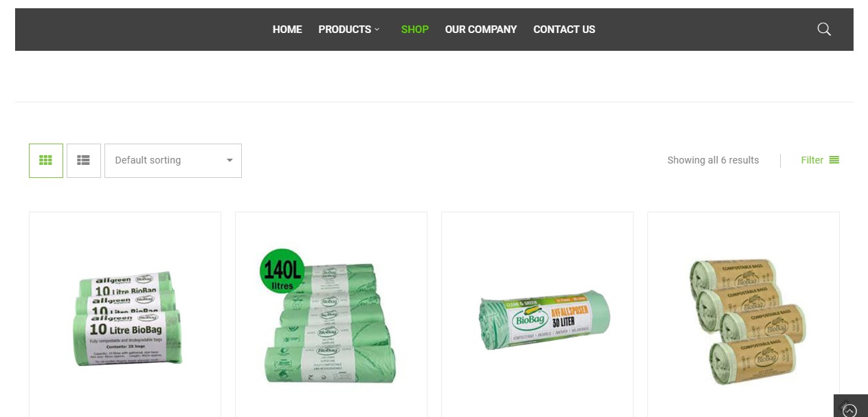Open the BioBag 30 Liter roll image
This screenshot has height=417, width=868.
(x=544, y=319)
